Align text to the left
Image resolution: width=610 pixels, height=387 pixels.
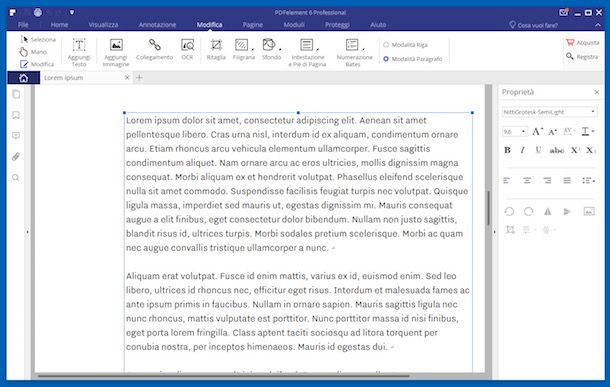[507, 180]
